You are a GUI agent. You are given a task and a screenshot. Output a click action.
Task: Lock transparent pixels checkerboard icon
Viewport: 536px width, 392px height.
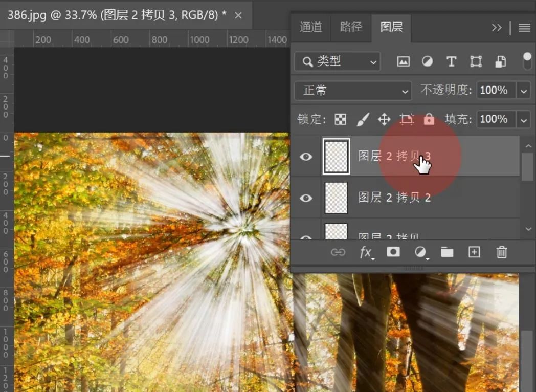(341, 119)
